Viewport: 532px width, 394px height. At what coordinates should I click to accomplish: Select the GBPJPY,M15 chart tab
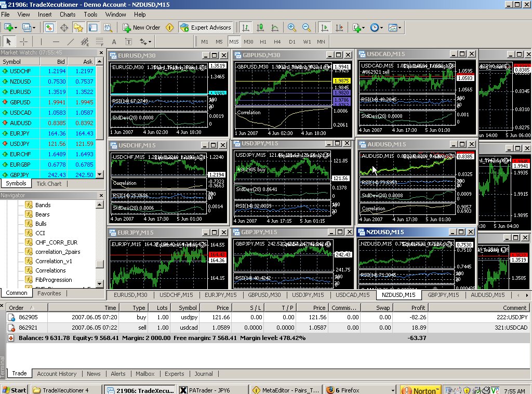[443, 295]
